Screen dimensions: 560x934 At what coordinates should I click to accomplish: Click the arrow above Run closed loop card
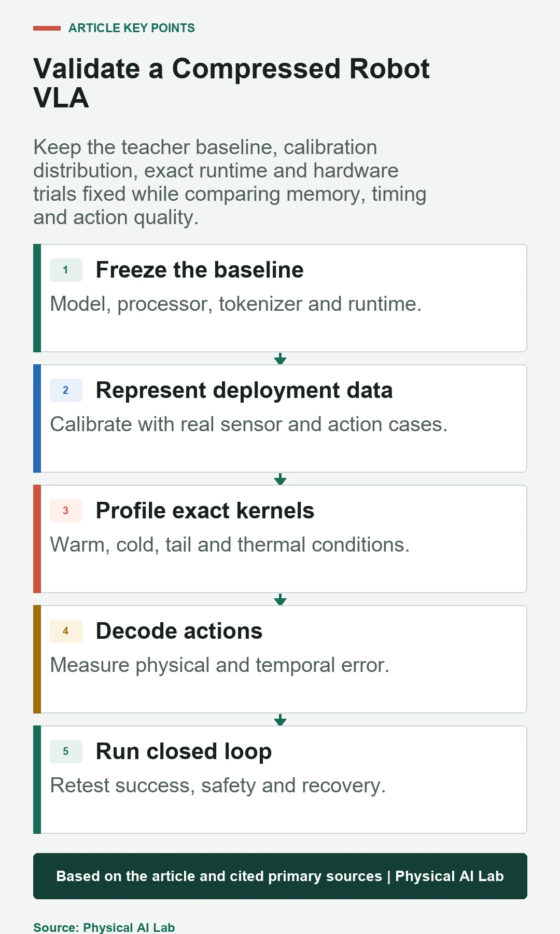(280, 720)
